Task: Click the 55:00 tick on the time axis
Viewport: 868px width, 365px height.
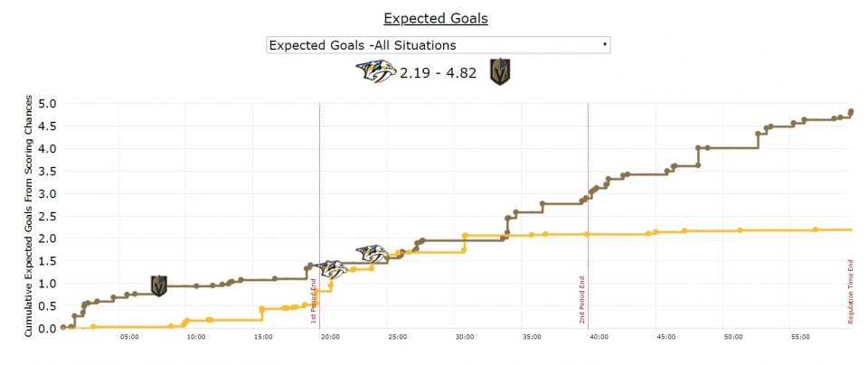Action: click(x=801, y=338)
